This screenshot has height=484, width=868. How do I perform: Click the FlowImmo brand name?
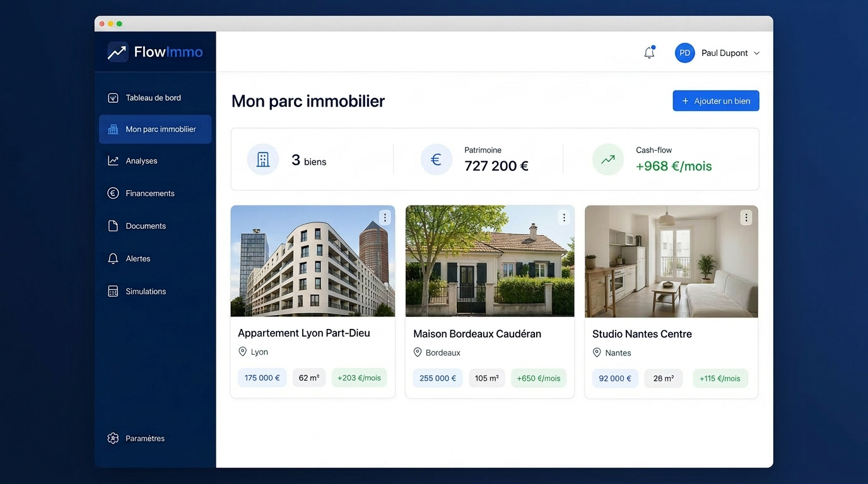pyautogui.click(x=168, y=52)
